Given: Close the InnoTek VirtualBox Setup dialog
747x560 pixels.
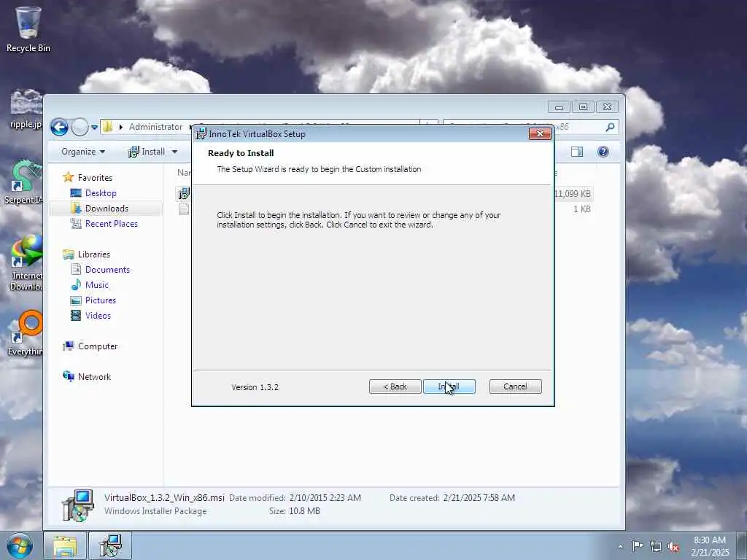Looking at the screenshot, I should tap(540, 134).
